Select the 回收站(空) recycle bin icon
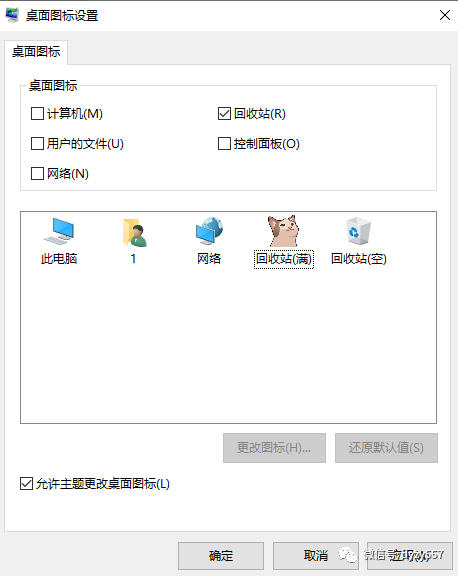The width and height of the screenshot is (458, 576). (358, 231)
